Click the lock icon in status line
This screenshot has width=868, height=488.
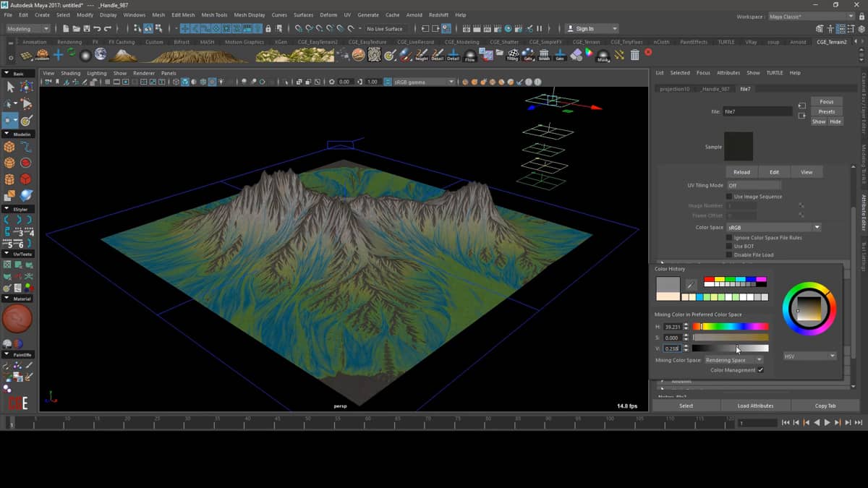click(x=268, y=29)
